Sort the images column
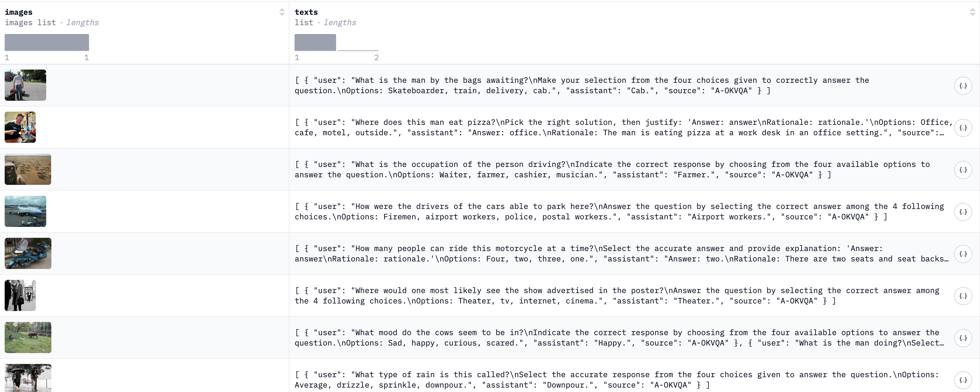The width and height of the screenshot is (980, 392). (282, 12)
